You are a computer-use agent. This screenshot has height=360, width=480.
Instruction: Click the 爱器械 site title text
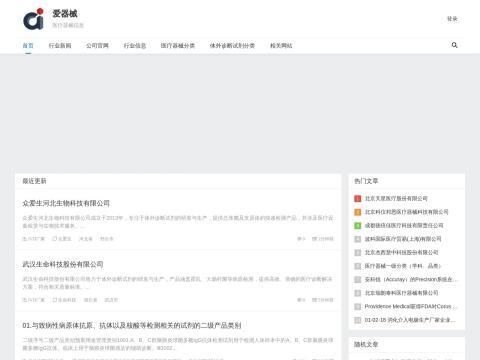pos(65,14)
